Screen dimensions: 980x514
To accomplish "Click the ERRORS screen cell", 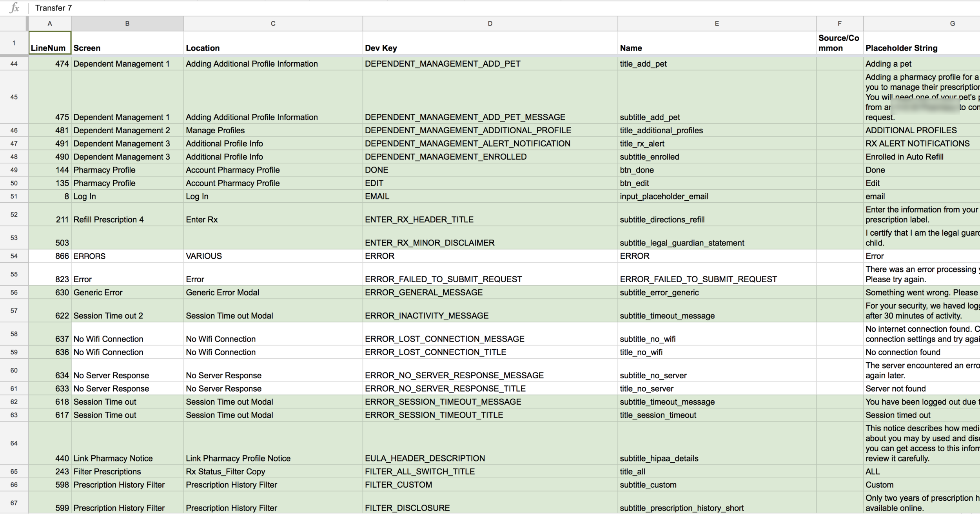I will click(x=127, y=256).
